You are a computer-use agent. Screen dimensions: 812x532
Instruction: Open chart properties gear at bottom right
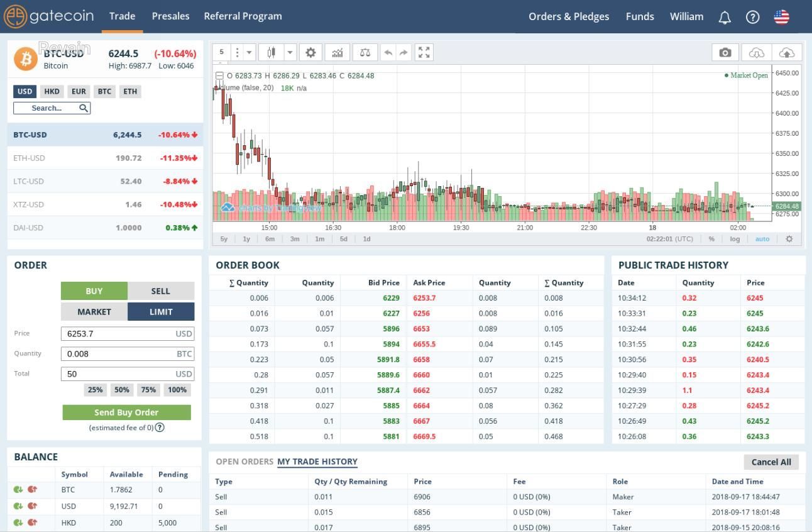tap(789, 239)
